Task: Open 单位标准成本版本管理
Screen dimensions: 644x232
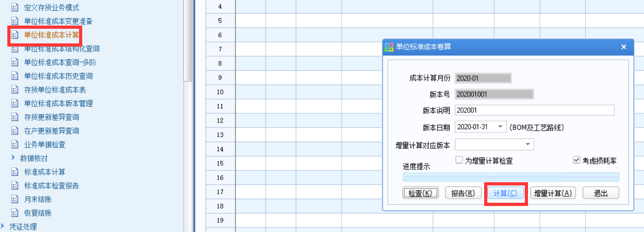Action: (58, 104)
